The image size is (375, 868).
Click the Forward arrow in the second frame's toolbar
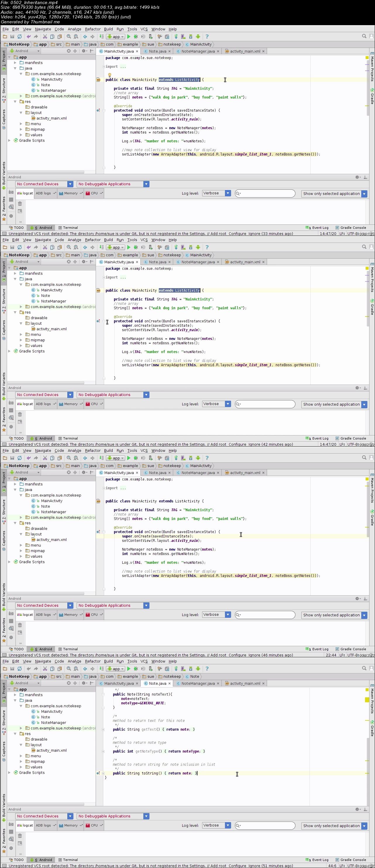click(x=92, y=247)
